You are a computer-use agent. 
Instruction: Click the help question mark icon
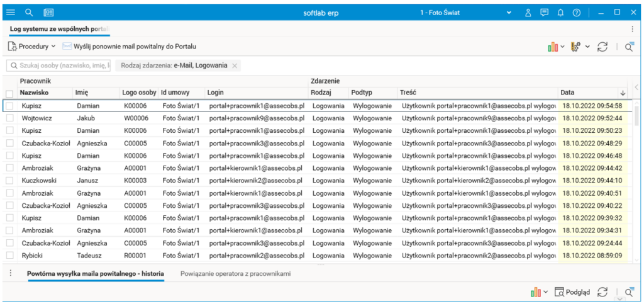pyautogui.click(x=576, y=13)
